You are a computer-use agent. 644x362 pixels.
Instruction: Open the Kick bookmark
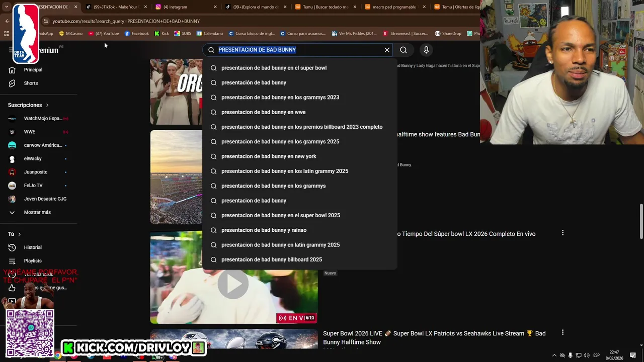tap(162, 34)
